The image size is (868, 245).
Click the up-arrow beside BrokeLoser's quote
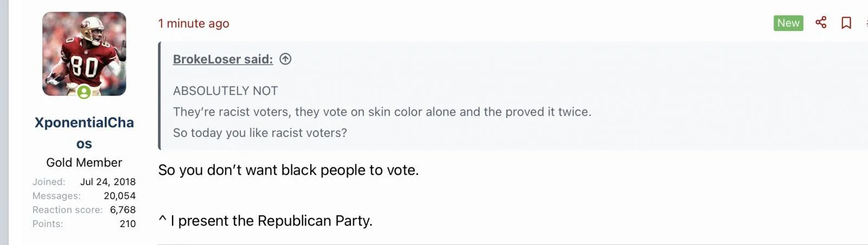point(285,59)
